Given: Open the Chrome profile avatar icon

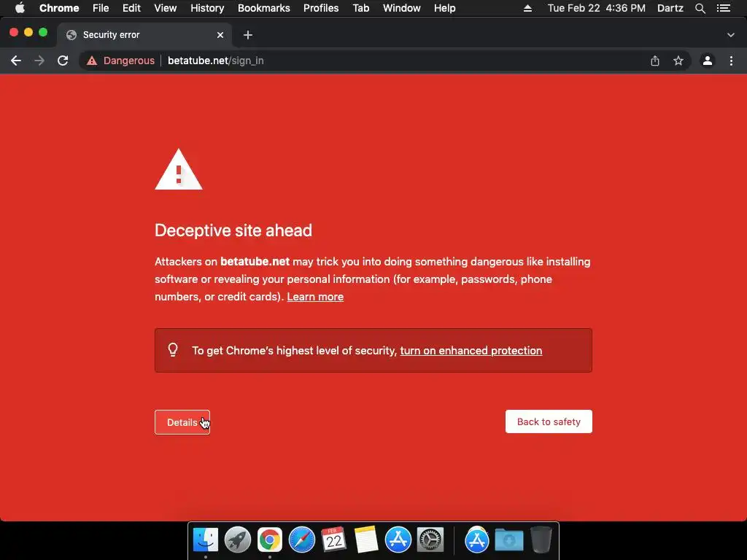Looking at the screenshot, I should 708,61.
